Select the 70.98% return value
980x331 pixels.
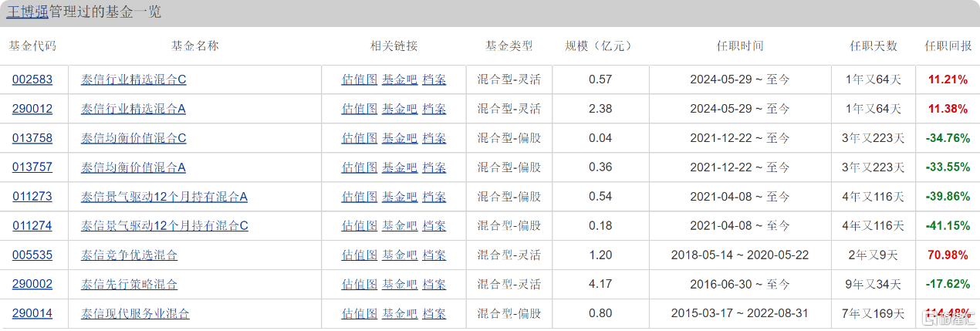948,255
